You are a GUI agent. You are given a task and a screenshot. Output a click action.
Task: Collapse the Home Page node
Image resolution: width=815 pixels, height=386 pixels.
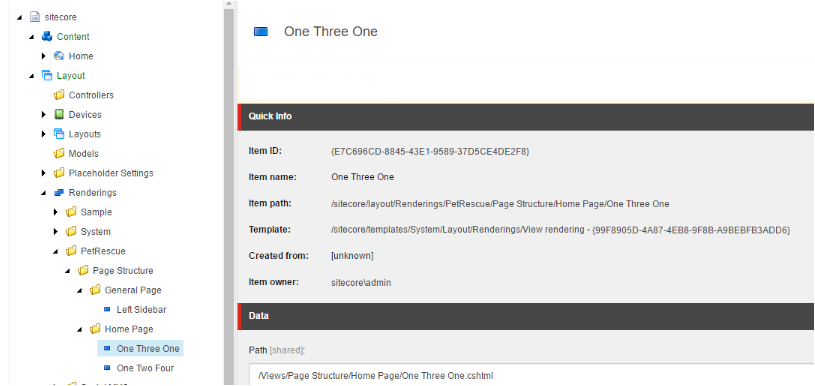click(x=80, y=329)
